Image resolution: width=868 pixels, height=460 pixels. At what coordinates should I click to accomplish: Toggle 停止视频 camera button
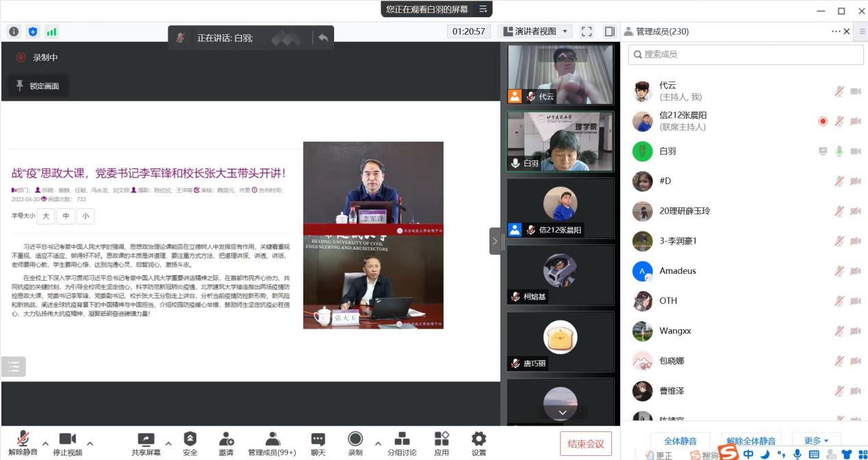point(67,440)
